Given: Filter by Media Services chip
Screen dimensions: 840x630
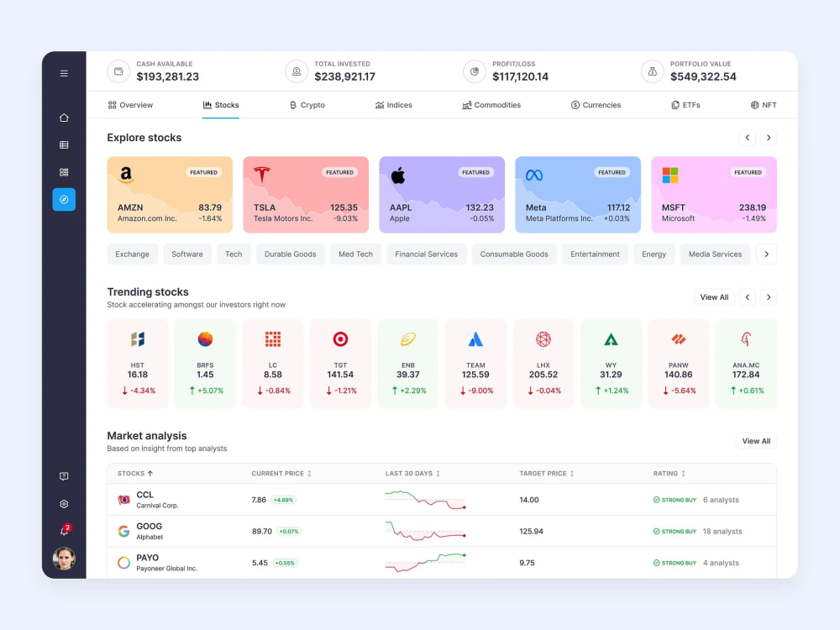Looking at the screenshot, I should click(x=715, y=254).
